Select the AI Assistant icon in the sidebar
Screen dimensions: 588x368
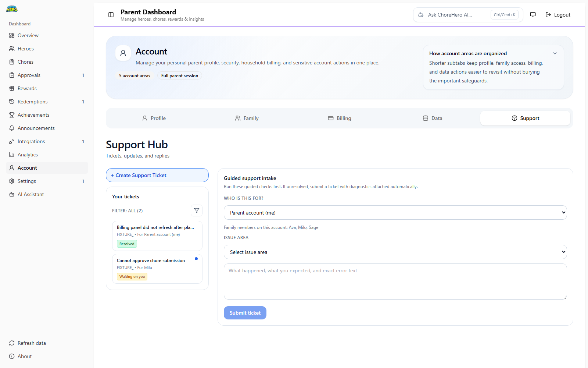point(12,194)
